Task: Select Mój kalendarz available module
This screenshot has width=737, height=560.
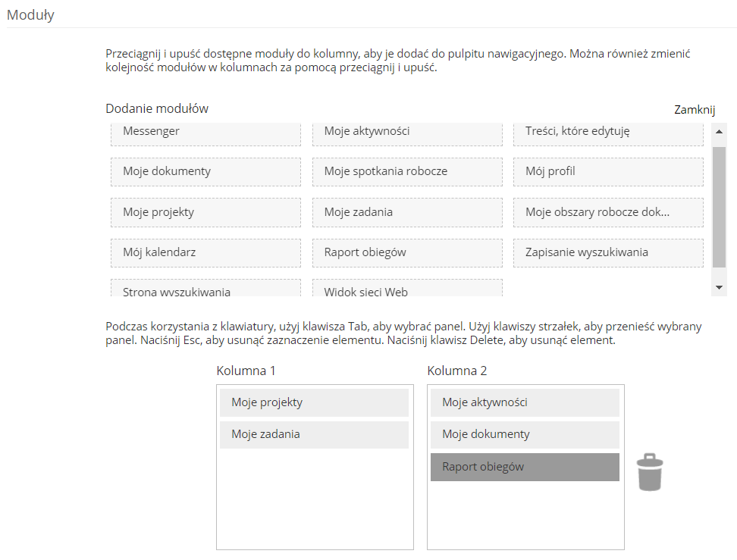Action: pos(205,252)
